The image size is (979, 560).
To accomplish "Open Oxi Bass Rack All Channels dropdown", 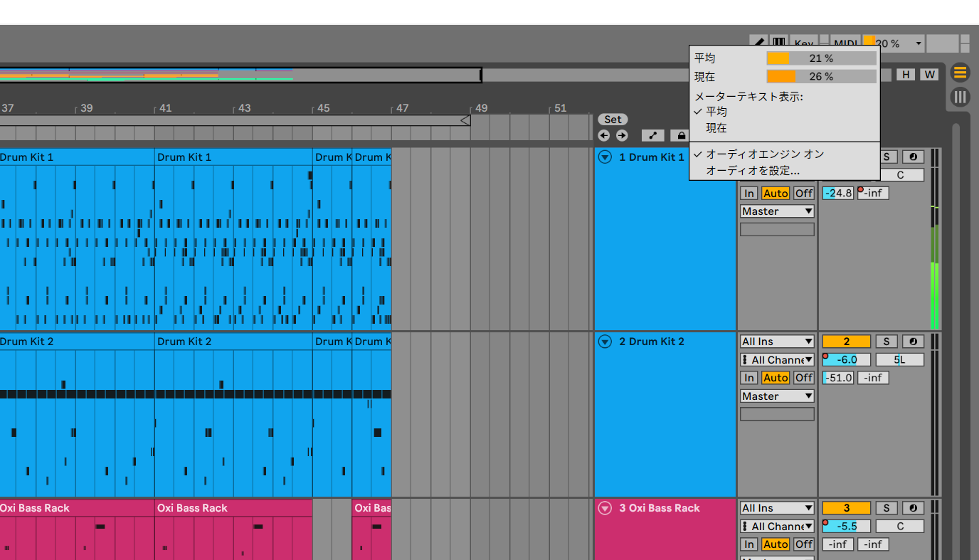I will (777, 527).
